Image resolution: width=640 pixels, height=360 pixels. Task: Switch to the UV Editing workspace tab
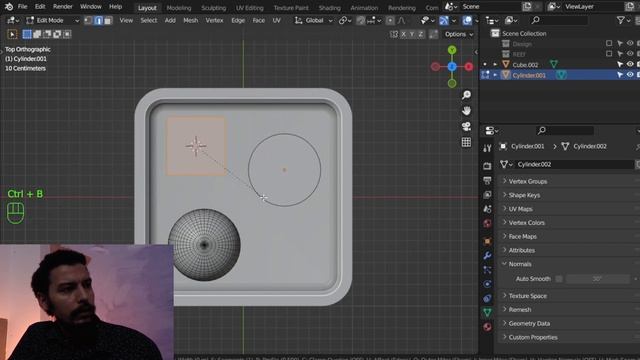click(x=249, y=8)
